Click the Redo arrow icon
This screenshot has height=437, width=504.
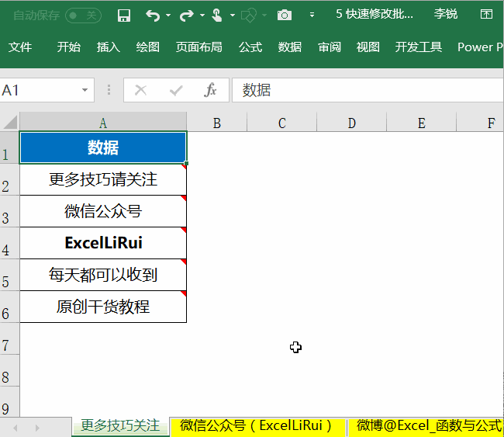pyautogui.click(x=187, y=15)
